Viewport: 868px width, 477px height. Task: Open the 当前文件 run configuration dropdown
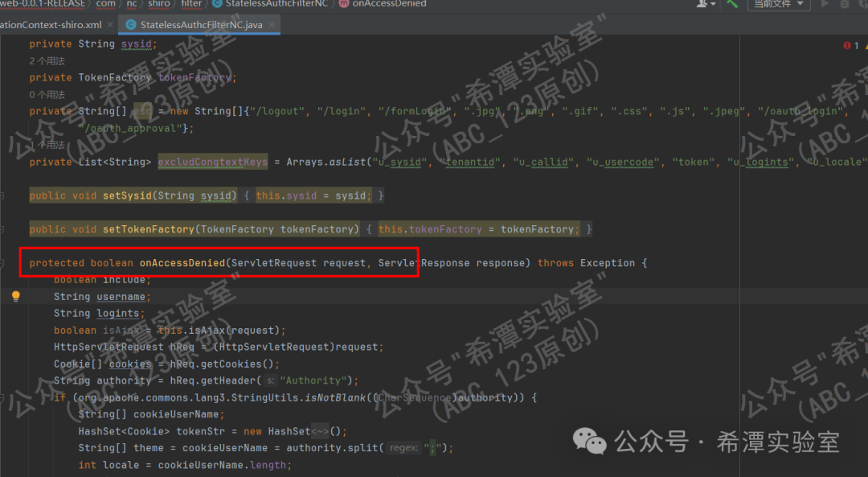pos(779,4)
